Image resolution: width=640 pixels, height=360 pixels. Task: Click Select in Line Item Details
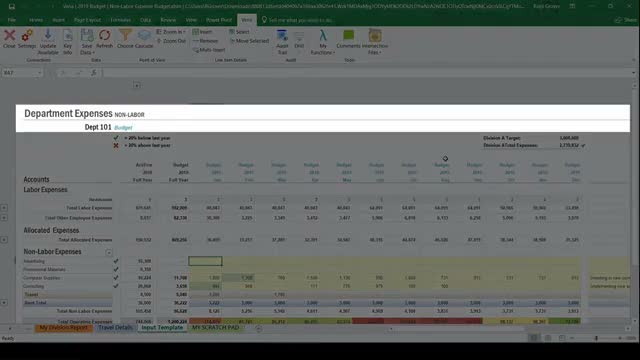(x=240, y=32)
